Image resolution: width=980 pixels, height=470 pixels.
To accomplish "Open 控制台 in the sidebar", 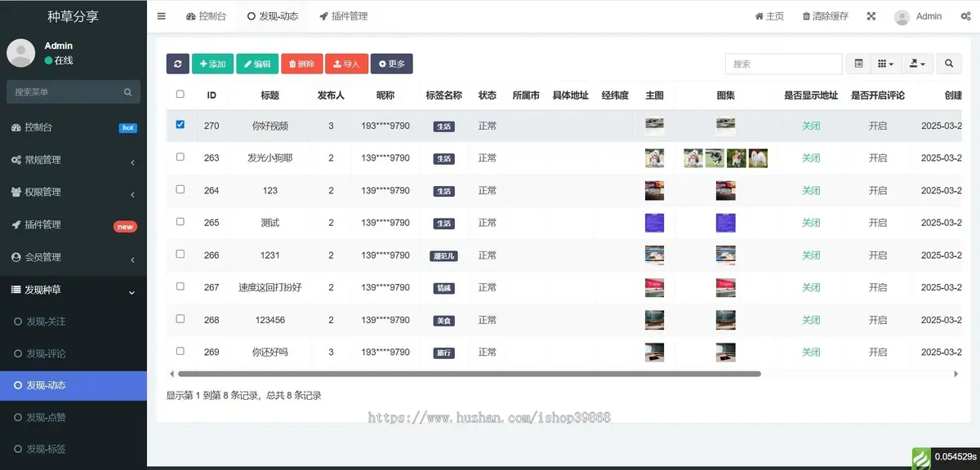I will pos(73,127).
